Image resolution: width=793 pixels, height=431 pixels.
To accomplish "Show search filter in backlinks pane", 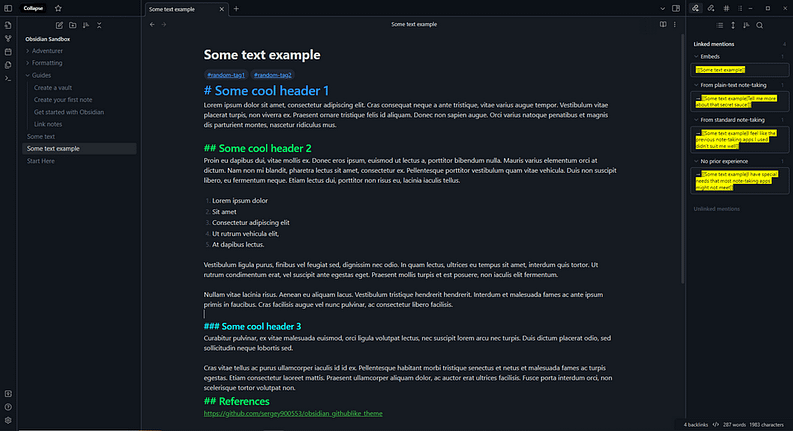I will [x=760, y=24].
